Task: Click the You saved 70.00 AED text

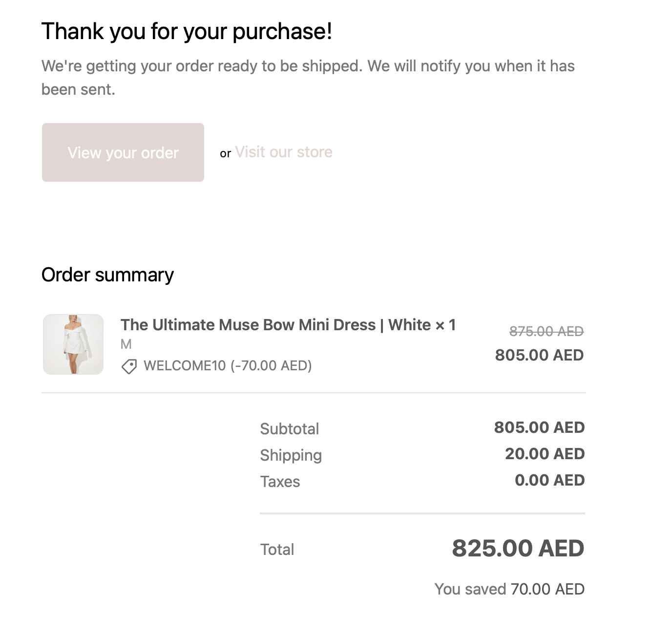Action: [509, 589]
